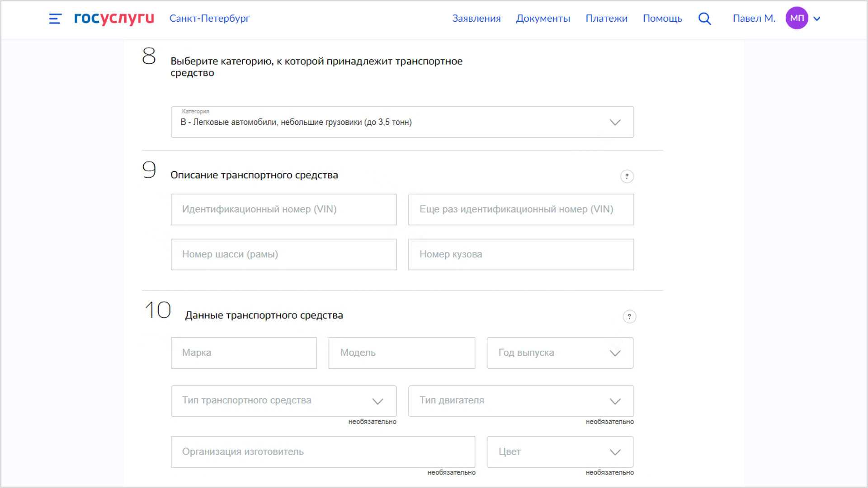Expand the Тип двигателя dropdown
The height and width of the screenshot is (488, 868).
521,401
